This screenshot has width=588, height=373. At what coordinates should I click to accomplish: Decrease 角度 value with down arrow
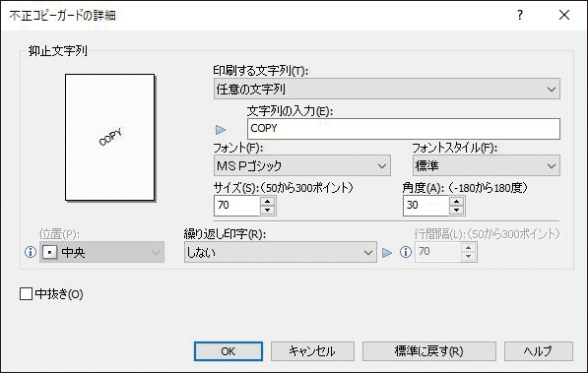(456, 210)
